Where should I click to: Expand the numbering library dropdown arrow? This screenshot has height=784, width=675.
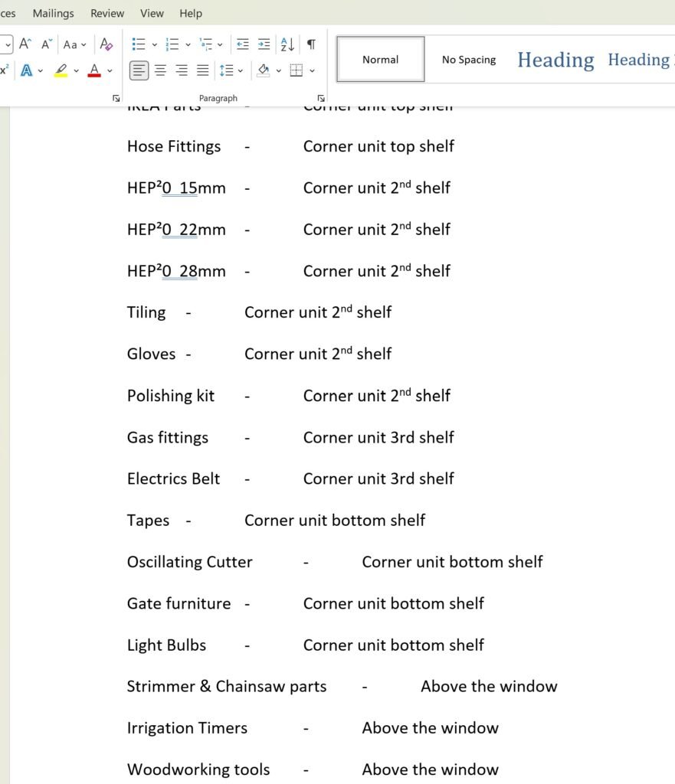[x=188, y=44]
